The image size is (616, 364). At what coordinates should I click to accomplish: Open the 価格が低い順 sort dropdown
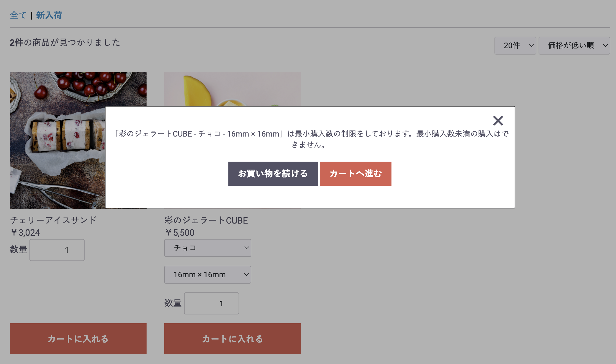(x=574, y=45)
